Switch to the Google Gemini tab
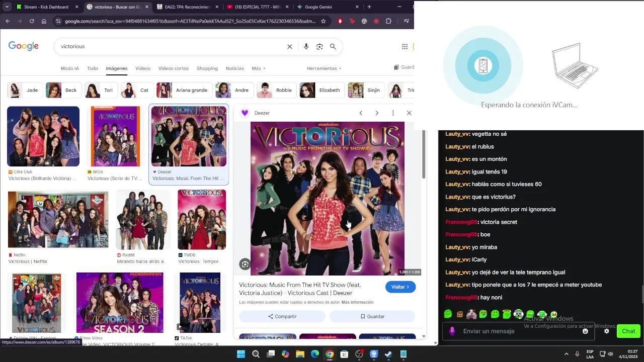644x362 pixels. coord(327,7)
